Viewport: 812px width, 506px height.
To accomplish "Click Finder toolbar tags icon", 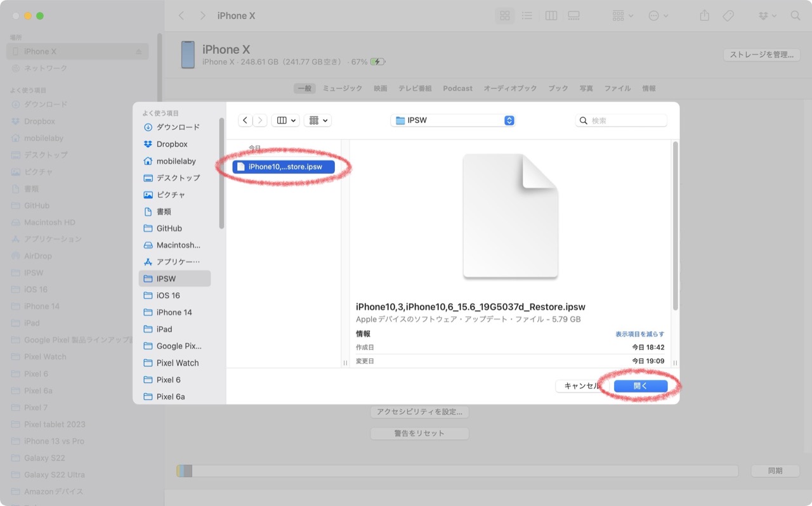I will (x=728, y=16).
